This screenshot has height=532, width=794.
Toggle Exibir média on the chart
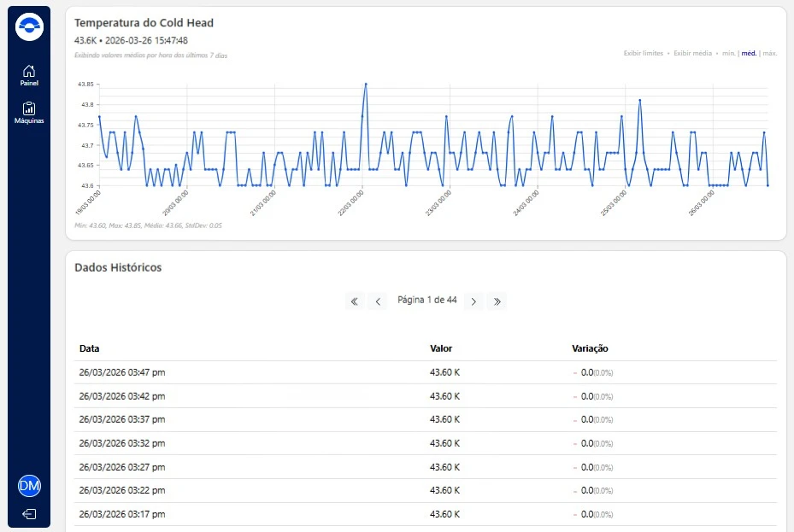point(692,53)
